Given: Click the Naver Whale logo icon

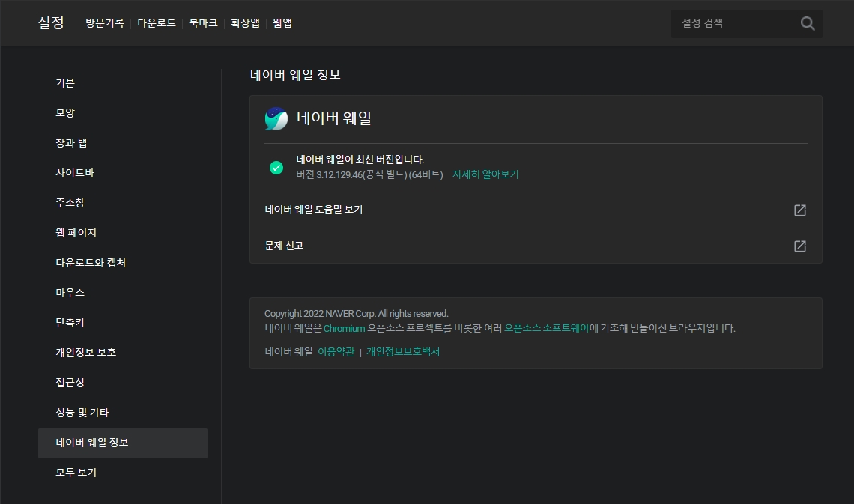Looking at the screenshot, I should coord(276,118).
